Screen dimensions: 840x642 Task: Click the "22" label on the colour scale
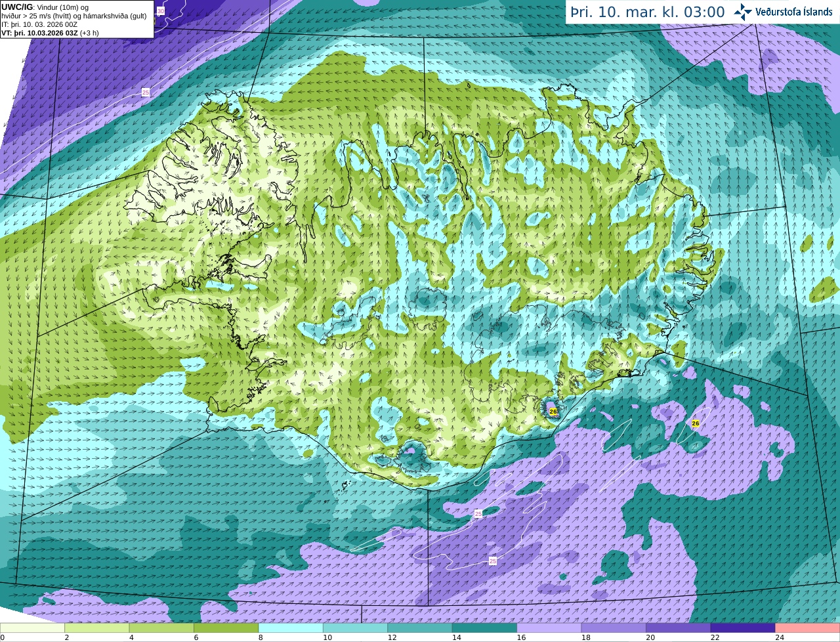pyautogui.click(x=715, y=637)
